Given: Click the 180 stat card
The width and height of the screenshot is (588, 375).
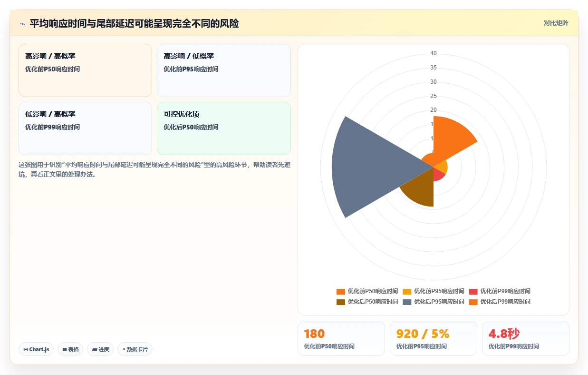Looking at the screenshot, I should pos(341,338).
